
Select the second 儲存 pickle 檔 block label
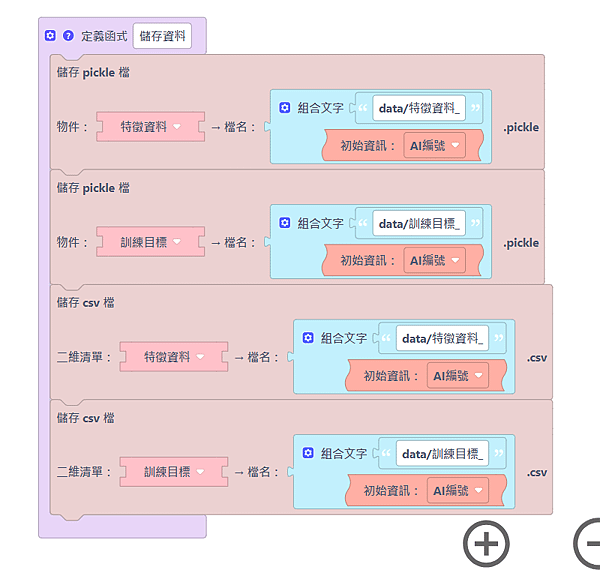tap(93, 188)
